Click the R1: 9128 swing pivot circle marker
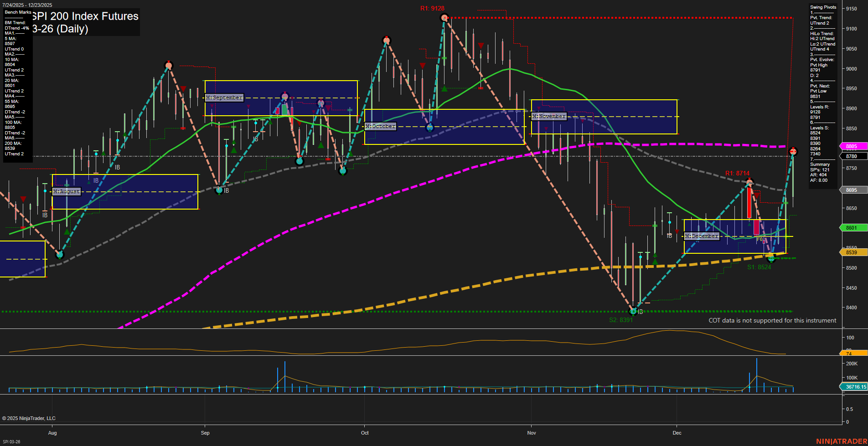Screen dimensions: 868x446 [x=444, y=17]
